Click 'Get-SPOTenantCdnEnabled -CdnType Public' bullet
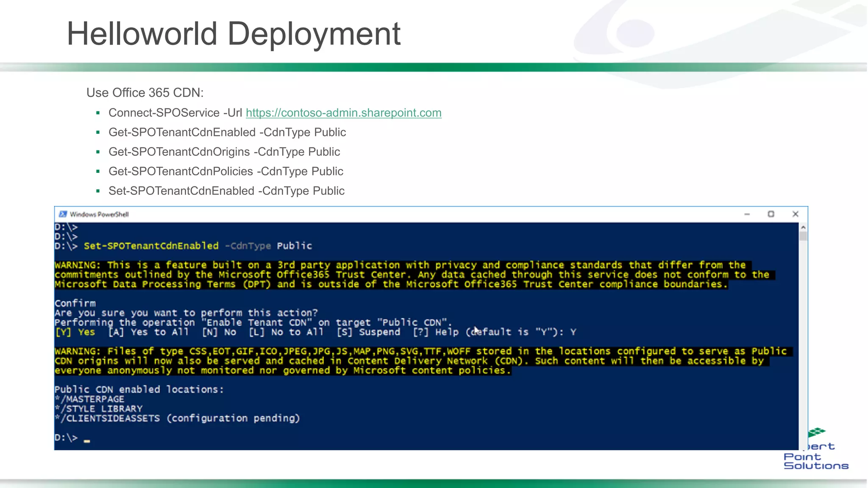This screenshot has height=488, width=868. point(227,132)
